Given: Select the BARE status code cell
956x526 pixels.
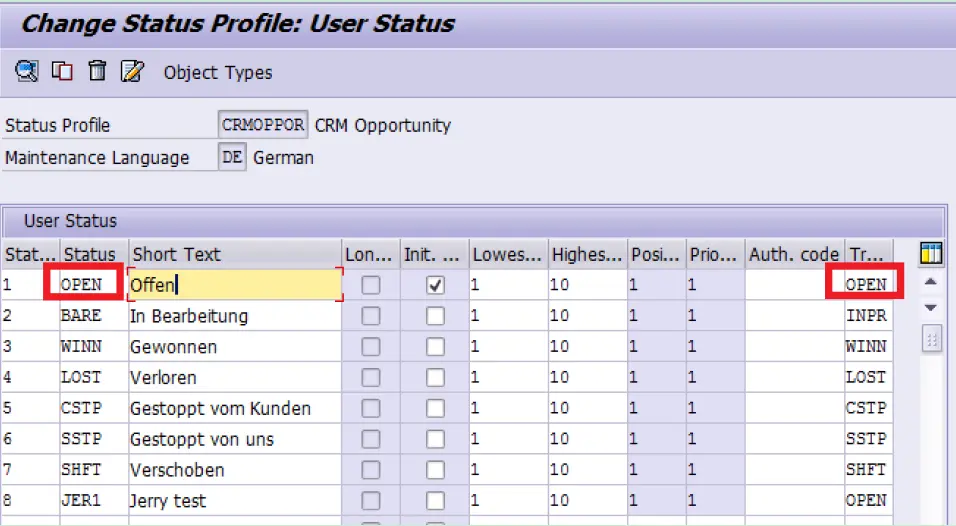Looking at the screenshot, I should coord(93,316).
